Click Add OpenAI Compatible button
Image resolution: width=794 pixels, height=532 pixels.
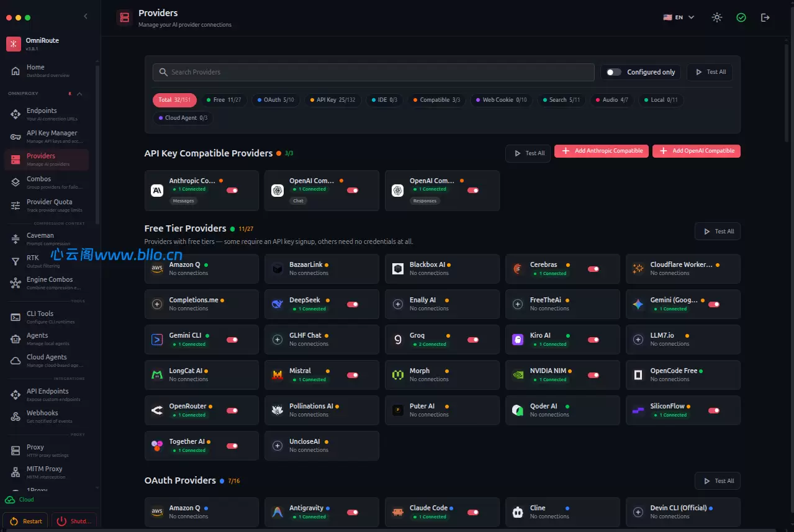coord(697,151)
